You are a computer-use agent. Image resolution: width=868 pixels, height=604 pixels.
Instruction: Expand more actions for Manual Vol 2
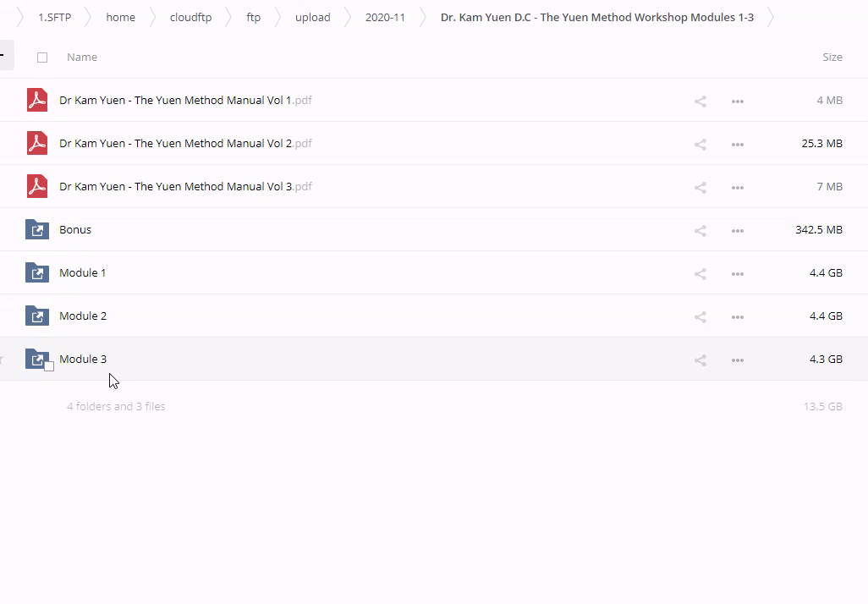point(738,144)
